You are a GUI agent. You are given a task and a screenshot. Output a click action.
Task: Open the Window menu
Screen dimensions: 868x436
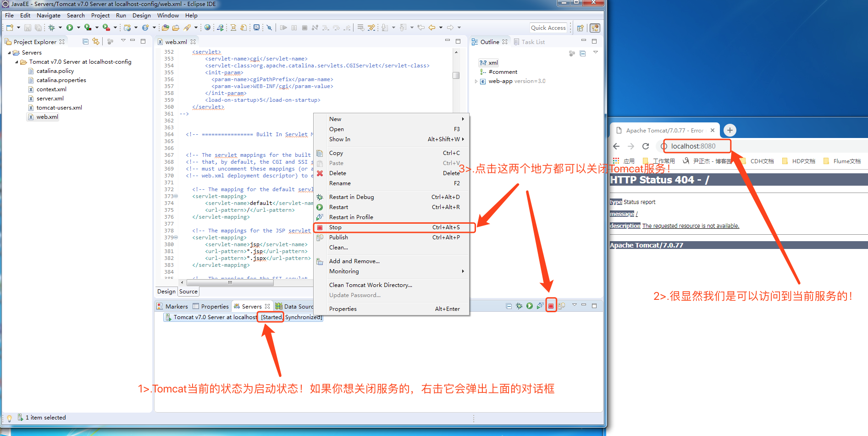coord(168,15)
